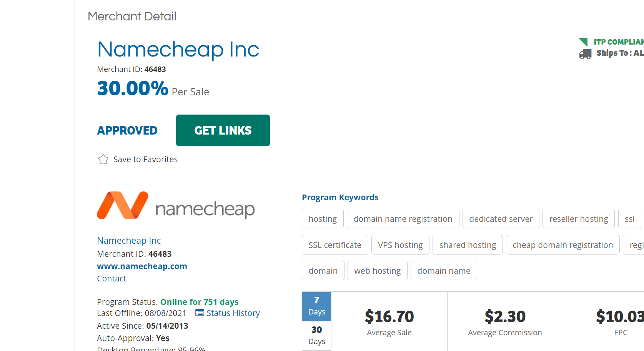Select the 'hosting' keyword tag
Viewport: 644px width, 351px height.
323,219
